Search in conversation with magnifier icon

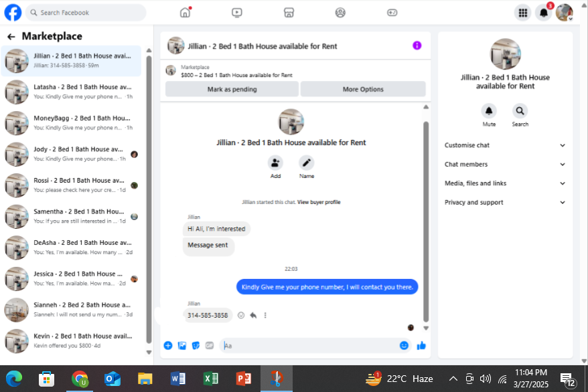[x=520, y=111]
